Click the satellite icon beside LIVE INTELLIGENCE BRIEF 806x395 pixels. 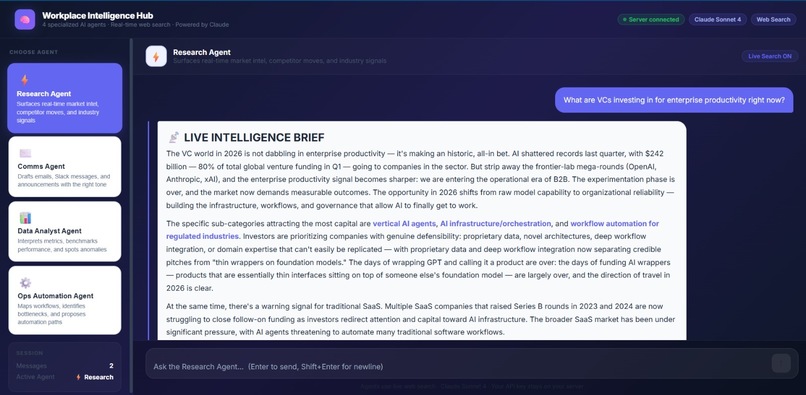(174, 137)
